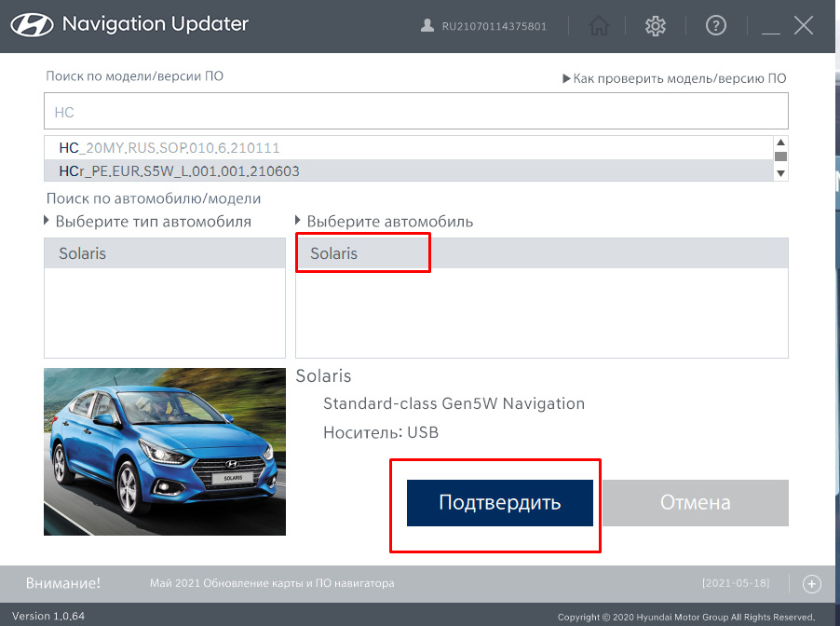Open 'Как проверить модель/версию ПО' link
Viewport: 840px width, 626px height.
[674, 79]
